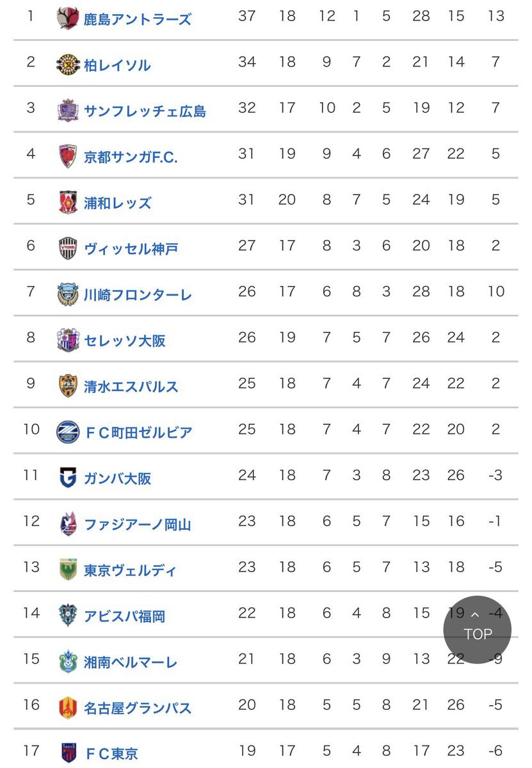Open the 清水エスパルス team link
Image resolution: width=532 pixels, height=768 pixels.
tap(131, 387)
